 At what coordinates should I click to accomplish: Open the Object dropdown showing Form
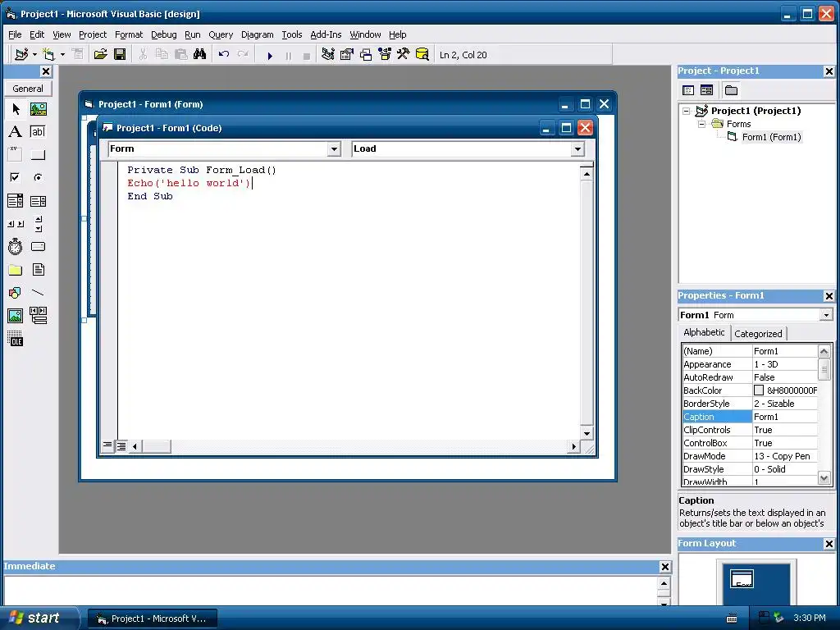(x=334, y=149)
